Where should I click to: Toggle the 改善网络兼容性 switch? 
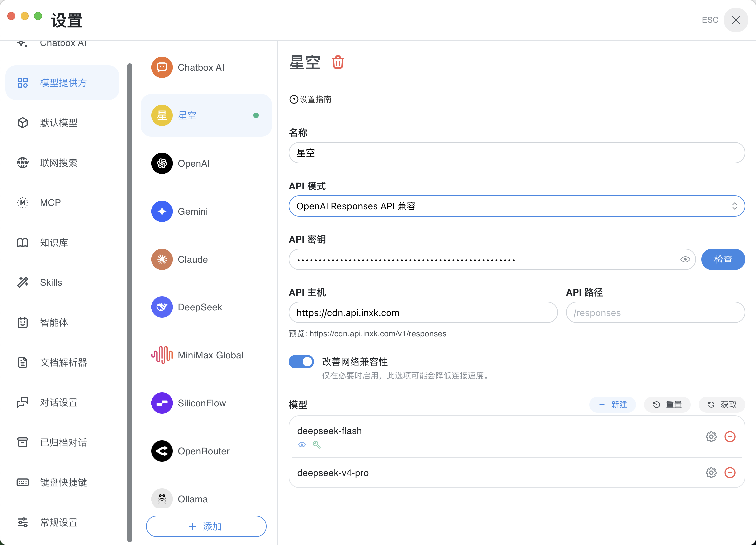point(301,362)
